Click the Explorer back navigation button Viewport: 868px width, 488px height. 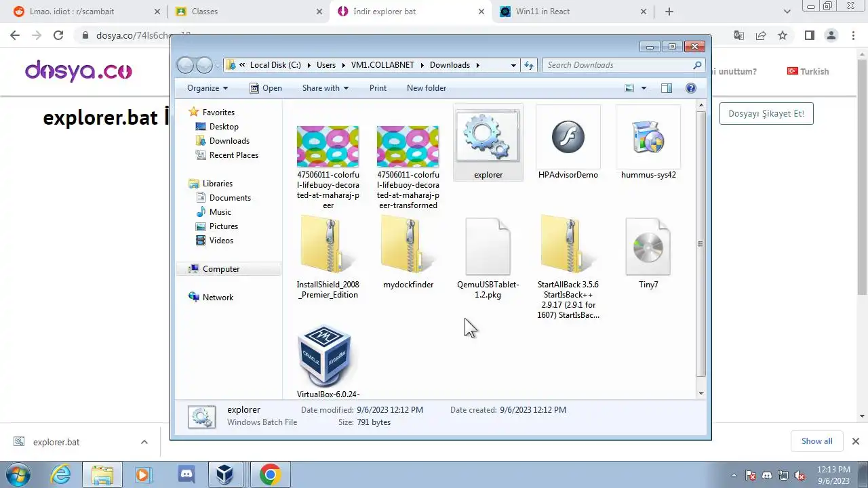point(185,65)
